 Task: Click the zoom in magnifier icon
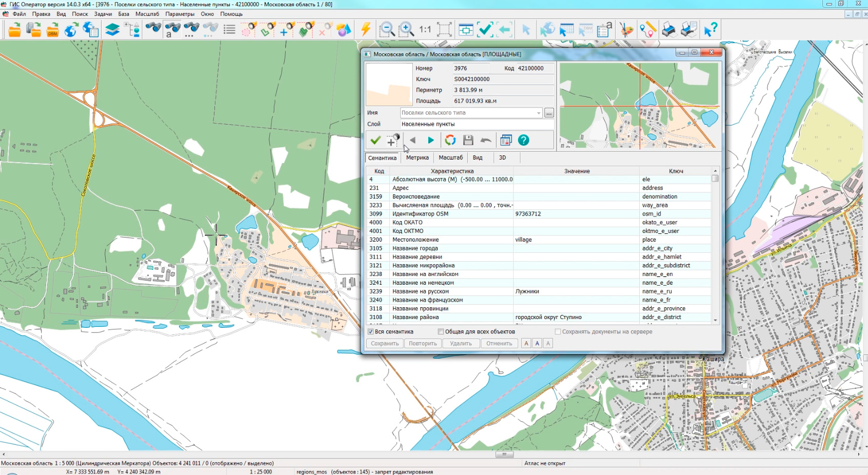tap(406, 29)
